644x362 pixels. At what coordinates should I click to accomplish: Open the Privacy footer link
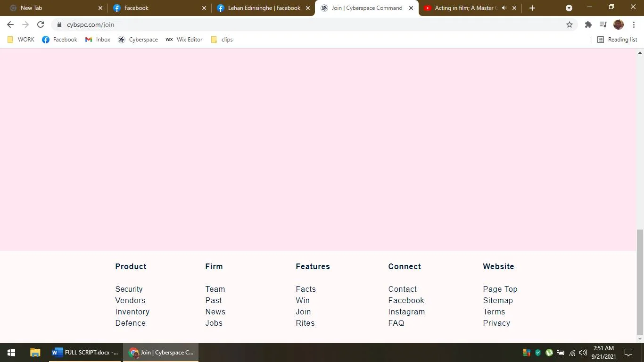(496, 323)
